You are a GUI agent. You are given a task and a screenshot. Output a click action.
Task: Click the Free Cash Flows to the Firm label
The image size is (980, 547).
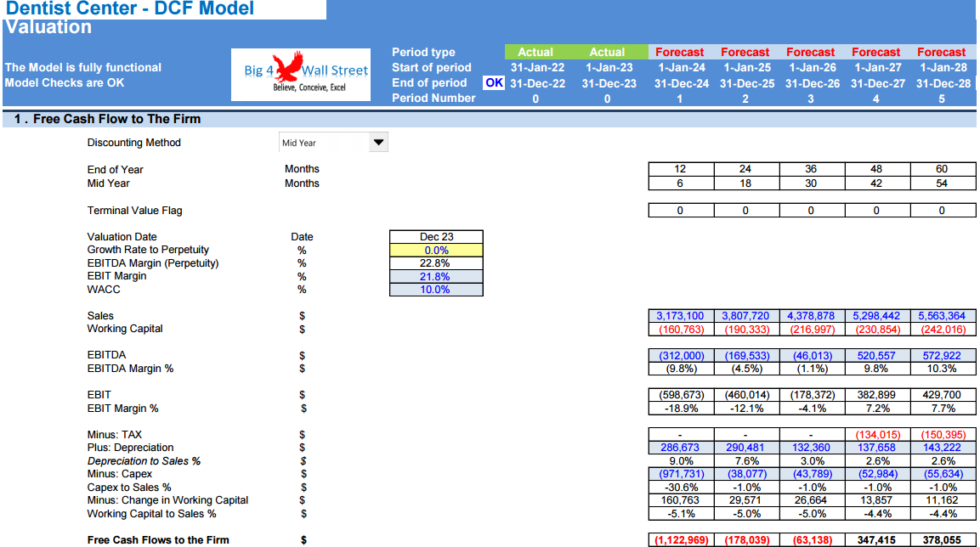pyautogui.click(x=158, y=540)
